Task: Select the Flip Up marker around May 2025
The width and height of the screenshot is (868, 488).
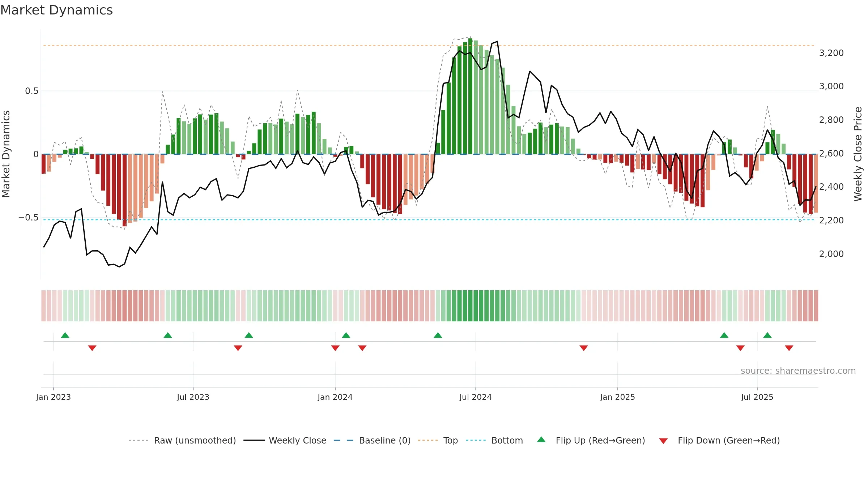Action: click(724, 335)
